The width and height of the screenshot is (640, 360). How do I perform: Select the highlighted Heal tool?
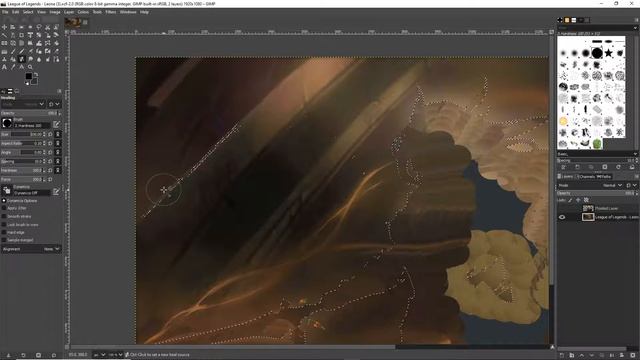21,59
